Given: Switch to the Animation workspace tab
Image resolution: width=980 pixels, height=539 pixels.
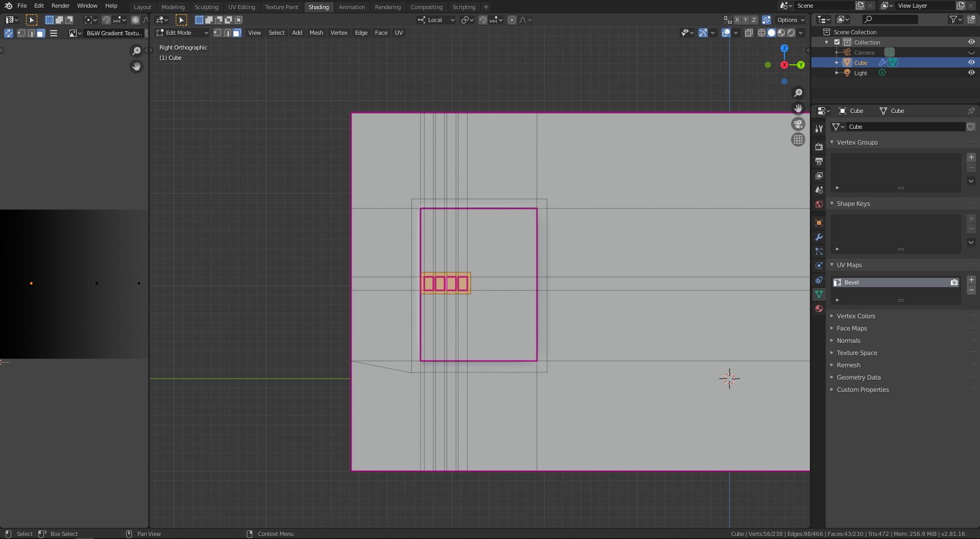Looking at the screenshot, I should [352, 7].
